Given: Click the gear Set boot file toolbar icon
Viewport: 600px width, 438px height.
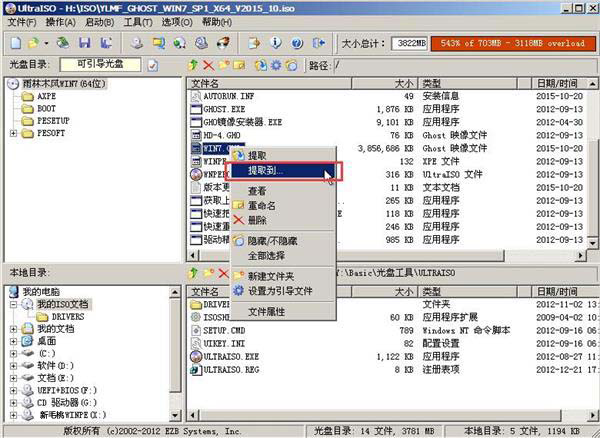Looking at the screenshot, I should tap(276, 65).
